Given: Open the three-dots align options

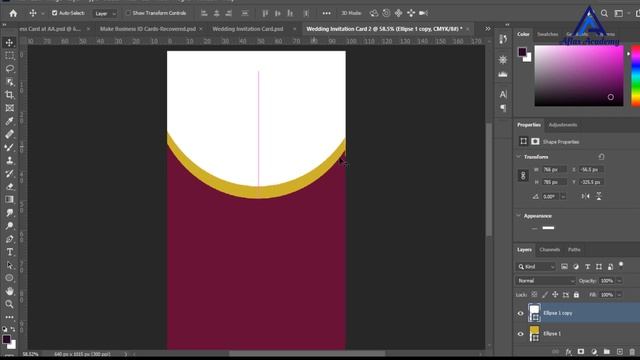Looking at the screenshot, I should [327, 13].
